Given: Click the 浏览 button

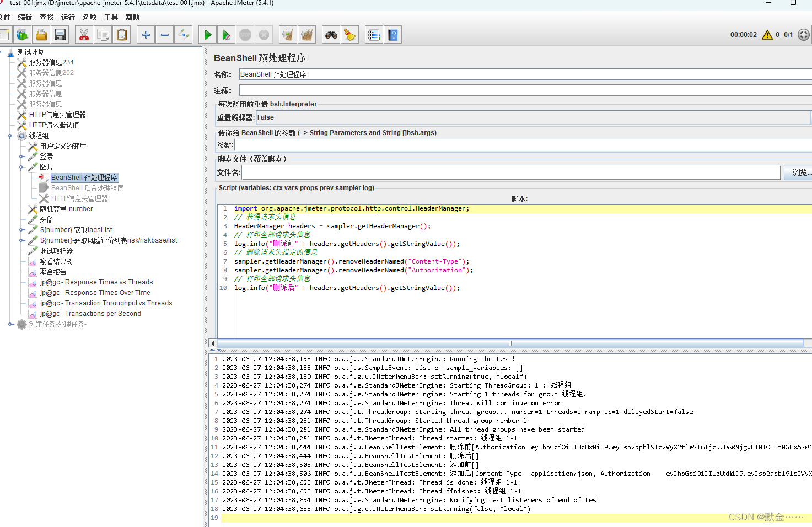Looking at the screenshot, I should pos(798,173).
